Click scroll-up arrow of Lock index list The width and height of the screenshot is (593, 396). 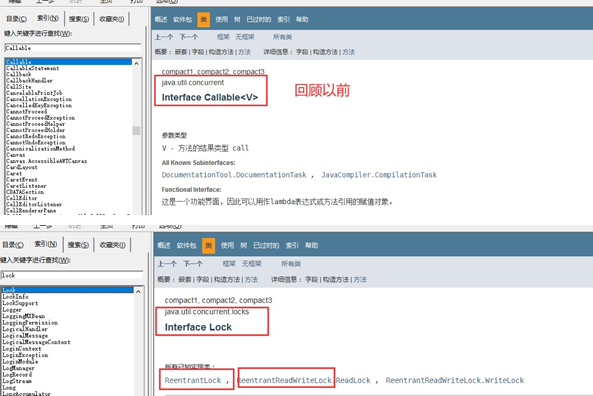[138, 291]
